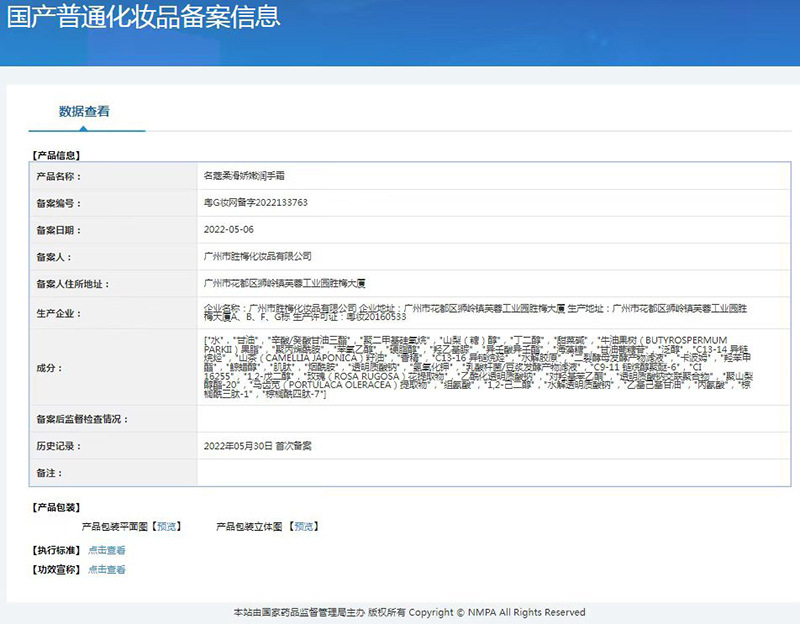Viewport: 800px width, 624px height.
Task: Open the 数据查看 tab
Action: click(x=84, y=111)
